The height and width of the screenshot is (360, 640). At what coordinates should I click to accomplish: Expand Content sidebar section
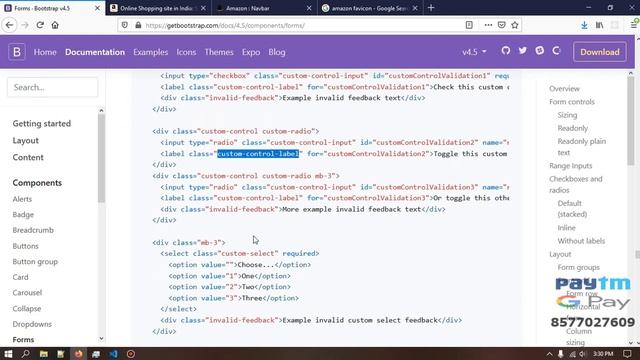point(28,157)
